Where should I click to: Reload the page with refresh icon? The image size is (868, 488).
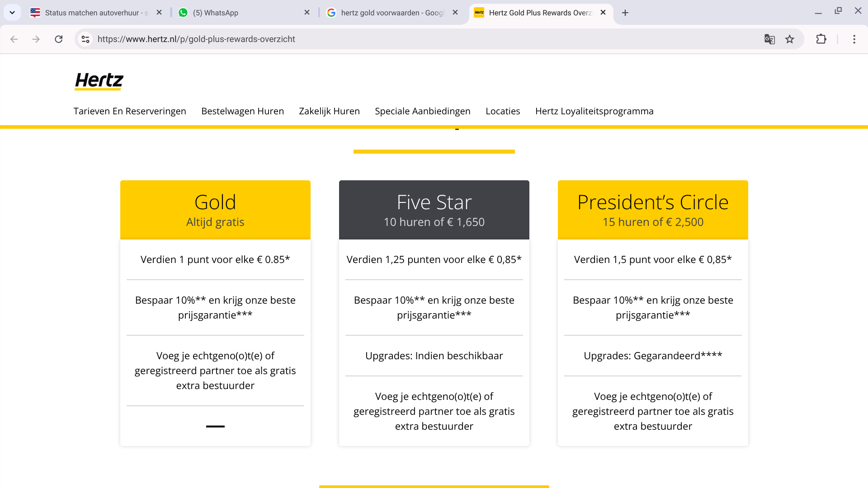(59, 39)
